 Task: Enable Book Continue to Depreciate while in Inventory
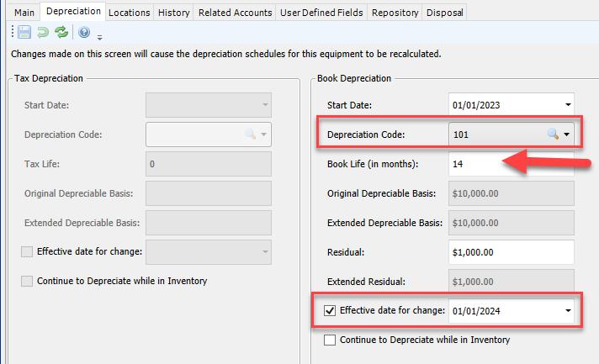click(330, 340)
